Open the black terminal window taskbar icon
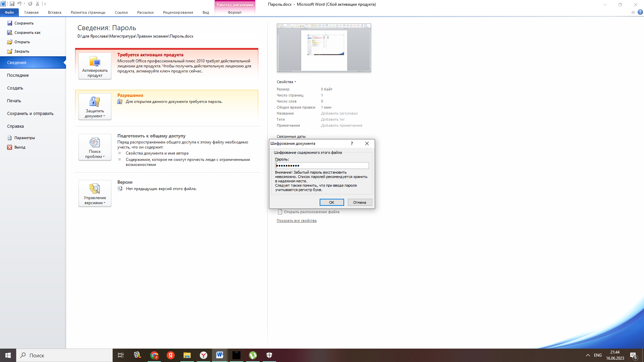Screen dimensions: 644x362 coord(236,355)
